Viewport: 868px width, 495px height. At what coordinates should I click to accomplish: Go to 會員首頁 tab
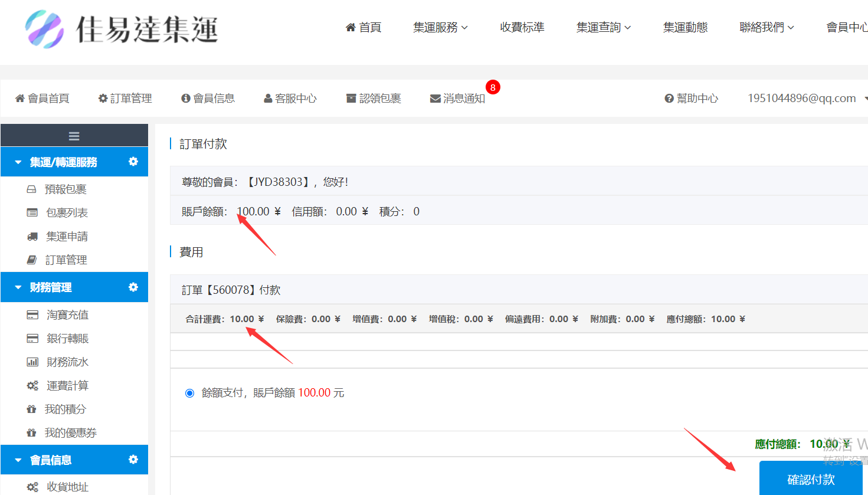[42, 98]
